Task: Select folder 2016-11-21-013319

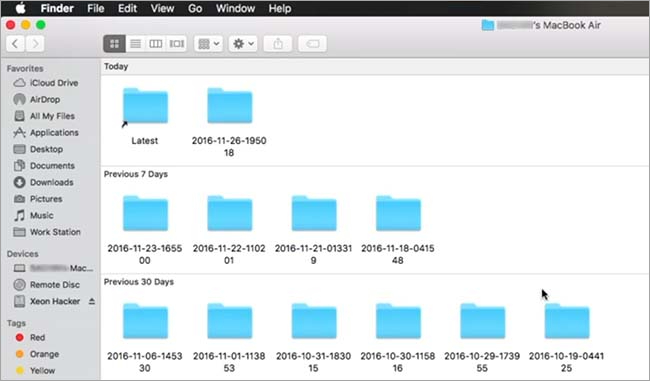Action: pos(314,214)
